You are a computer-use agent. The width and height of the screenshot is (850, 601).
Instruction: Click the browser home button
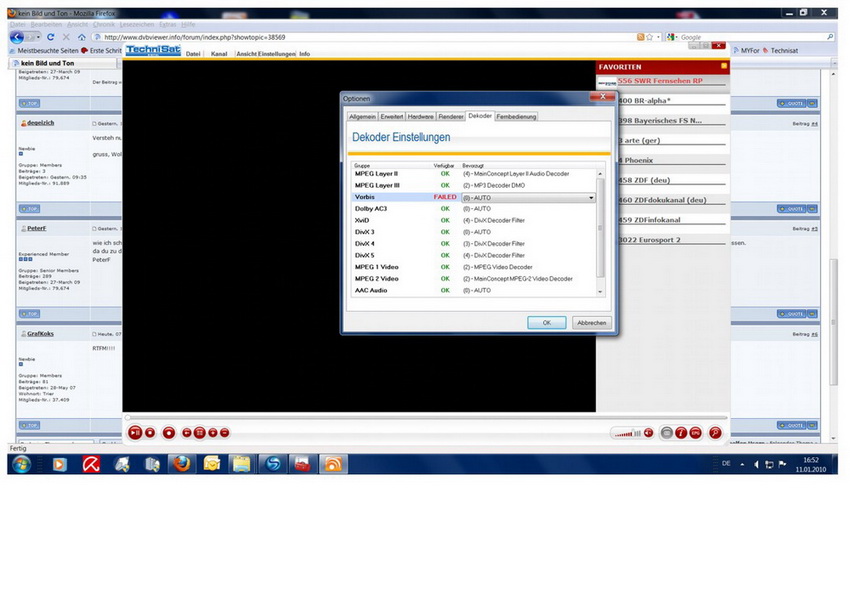coord(82,37)
